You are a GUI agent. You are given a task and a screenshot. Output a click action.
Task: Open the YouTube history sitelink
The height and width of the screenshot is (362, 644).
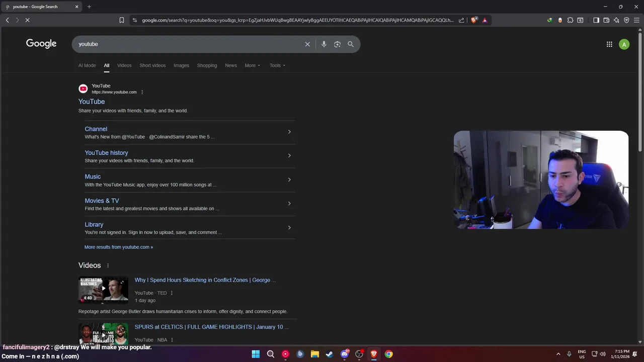pyautogui.click(x=106, y=153)
